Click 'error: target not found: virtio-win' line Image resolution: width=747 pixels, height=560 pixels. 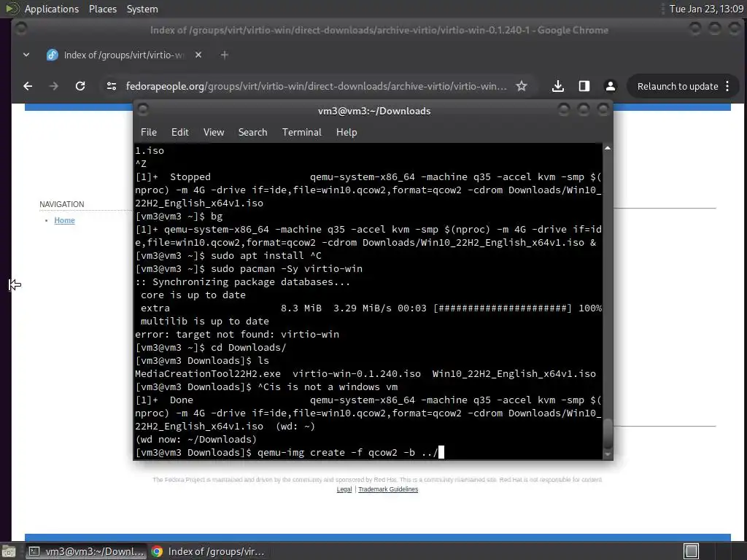pyautogui.click(x=237, y=334)
